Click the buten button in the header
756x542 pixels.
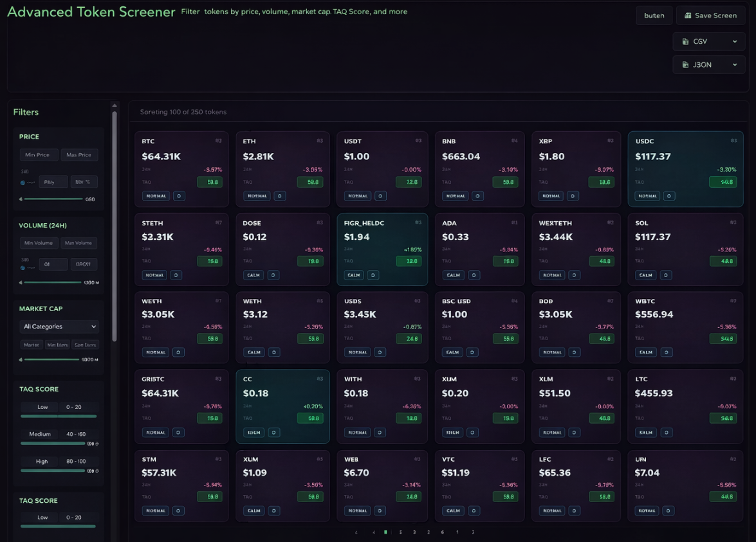[654, 15]
